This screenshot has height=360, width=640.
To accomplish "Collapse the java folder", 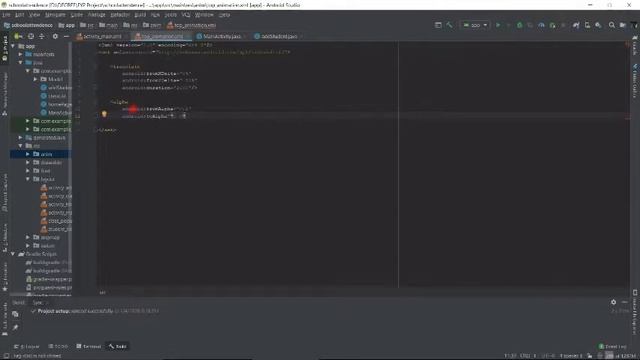I will click(20, 62).
